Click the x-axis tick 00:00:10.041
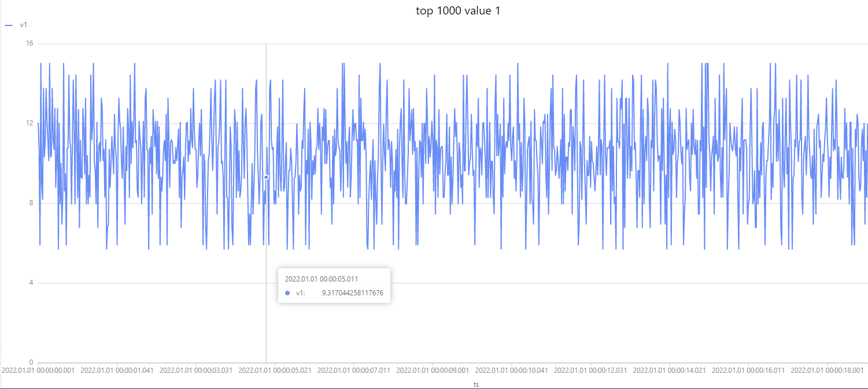The image size is (868, 389). click(511, 370)
